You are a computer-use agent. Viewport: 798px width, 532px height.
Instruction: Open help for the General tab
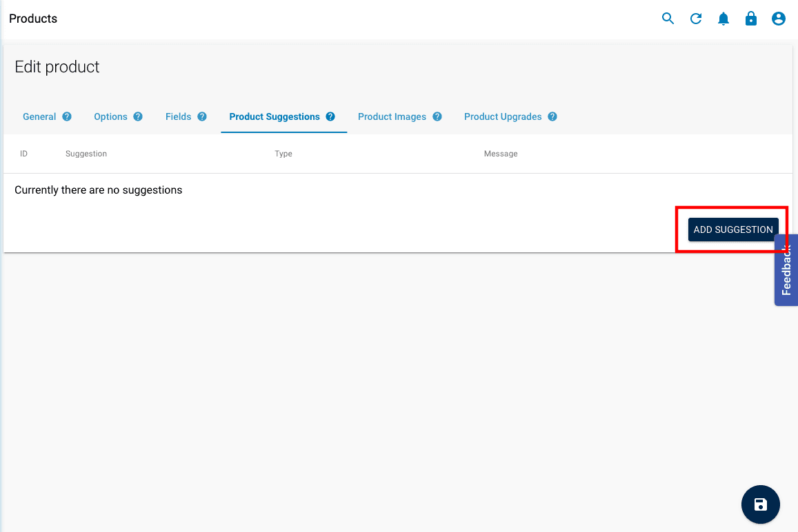point(66,116)
